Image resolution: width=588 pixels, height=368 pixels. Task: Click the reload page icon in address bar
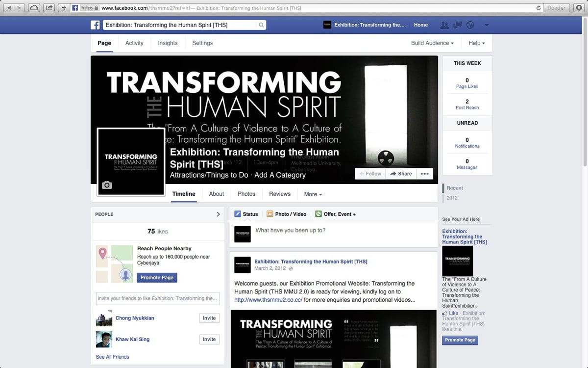pyautogui.click(x=539, y=8)
